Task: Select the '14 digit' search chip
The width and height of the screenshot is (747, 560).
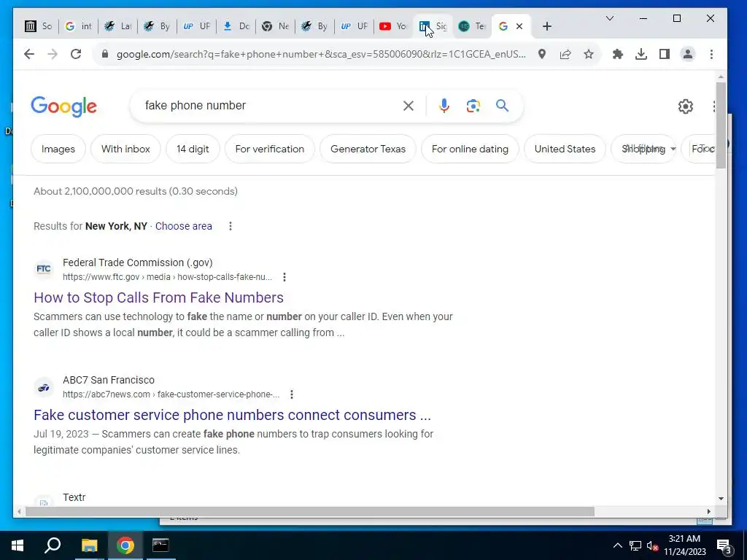Action: pyautogui.click(x=193, y=149)
